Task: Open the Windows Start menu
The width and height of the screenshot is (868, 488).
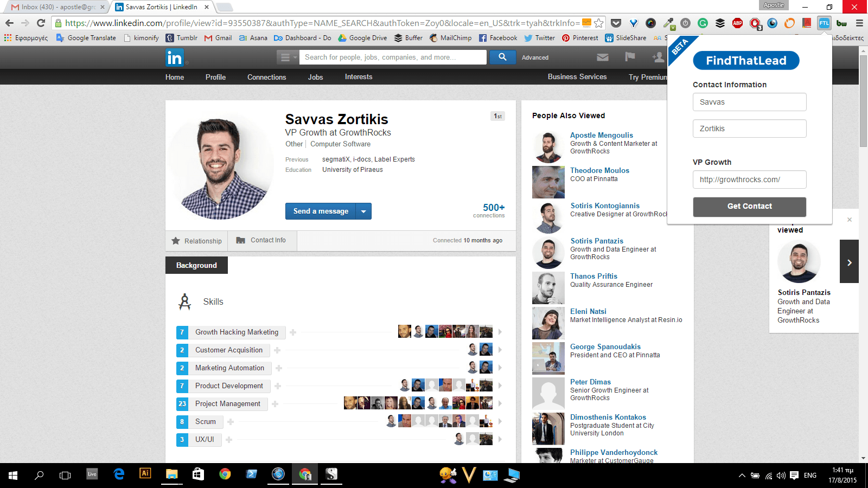Action: click(x=13, y=476)
